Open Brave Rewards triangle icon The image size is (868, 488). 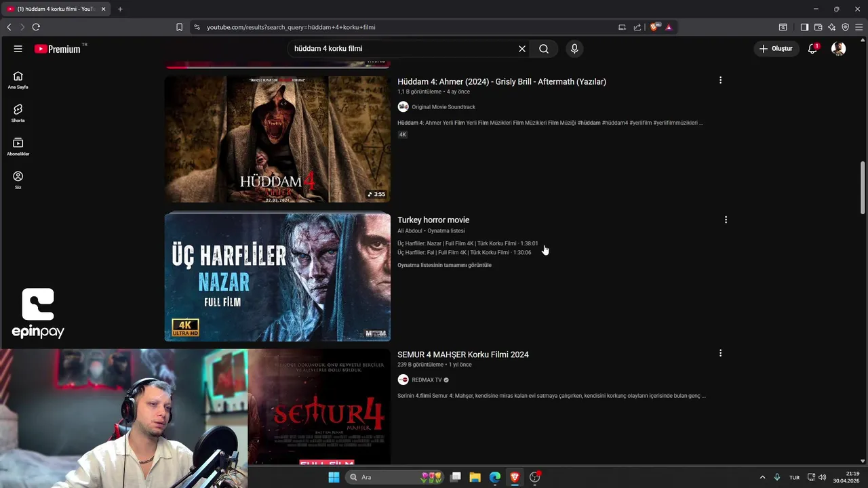point(669,27)
